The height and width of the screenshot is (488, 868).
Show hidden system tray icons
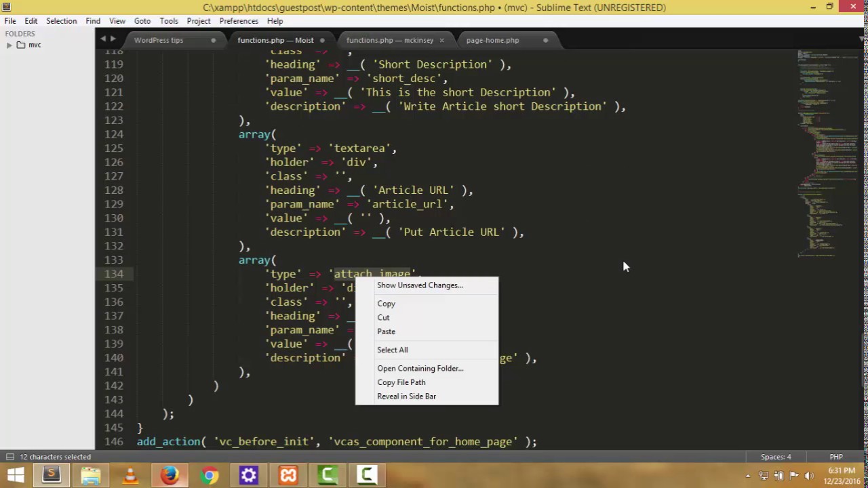(748, 476)
